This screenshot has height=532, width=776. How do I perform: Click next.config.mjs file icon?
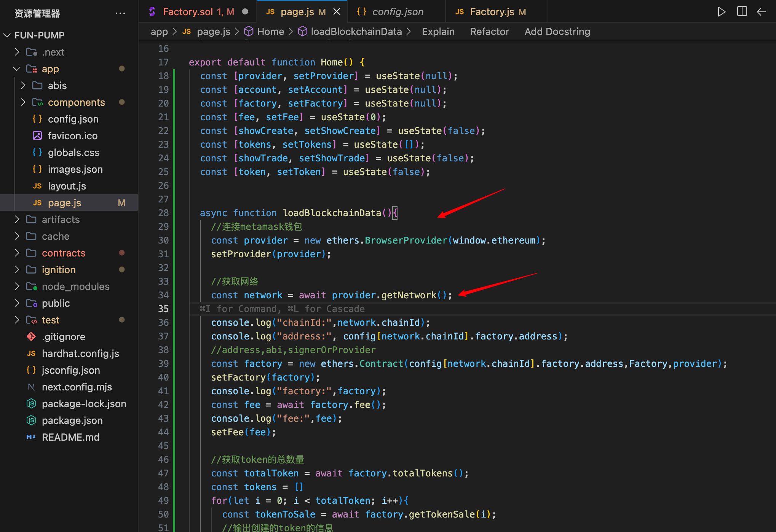click(x=31, y=387)
